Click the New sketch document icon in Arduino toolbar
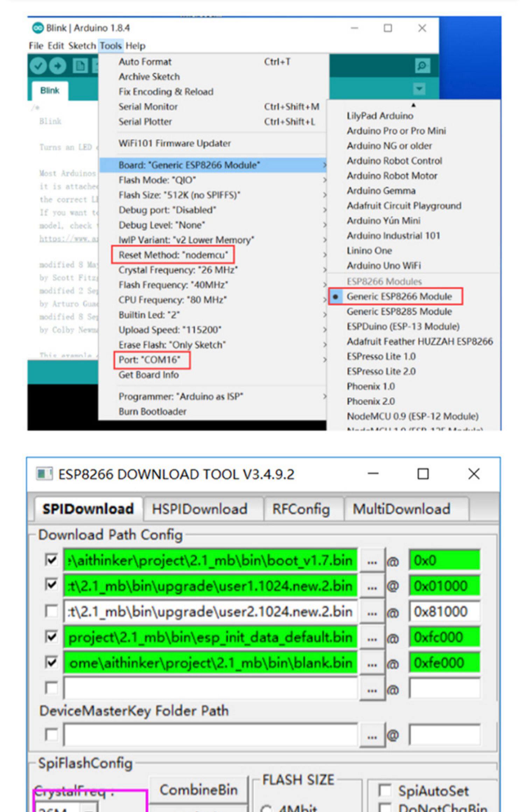Screen dimensions: 525x812 (x=80, y=66)
